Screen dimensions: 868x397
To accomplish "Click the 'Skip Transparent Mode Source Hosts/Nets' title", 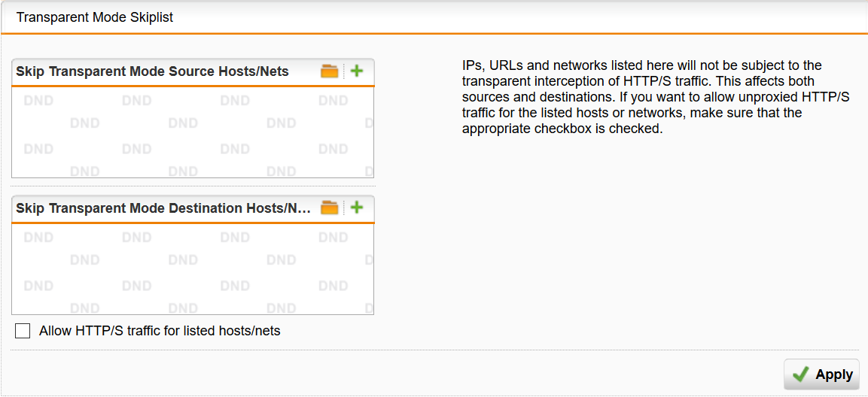I will pos(152,72).
